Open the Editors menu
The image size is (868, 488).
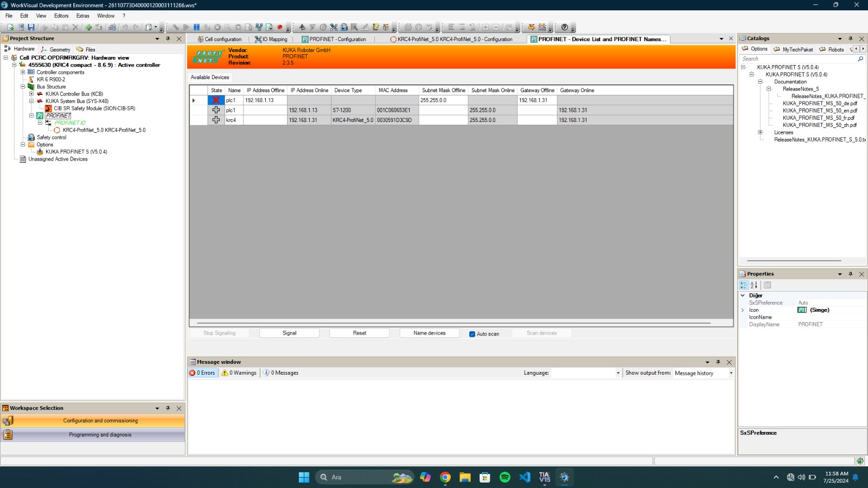[x=61, y=16]
